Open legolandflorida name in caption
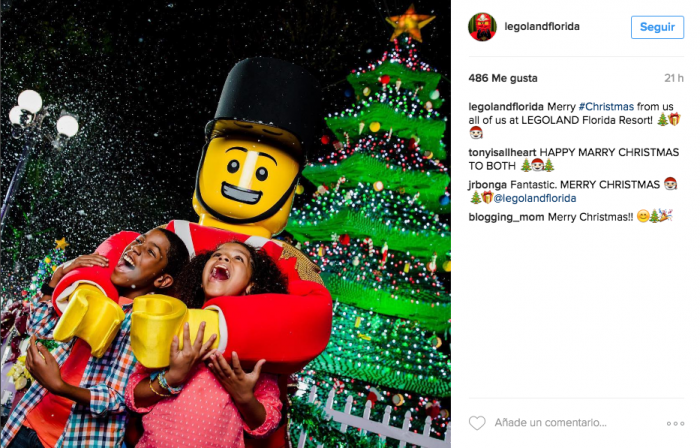This screenshot has height=448, width=700. click(506, 107)
